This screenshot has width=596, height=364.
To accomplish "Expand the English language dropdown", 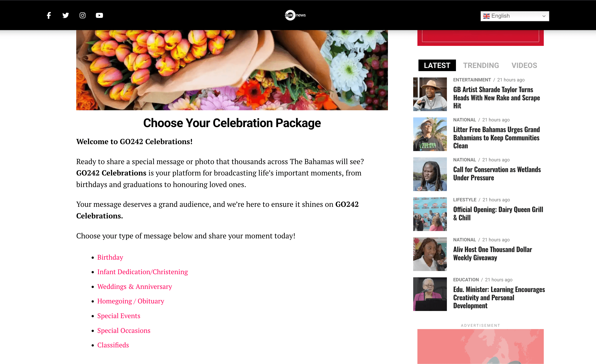I will [514, 16].
